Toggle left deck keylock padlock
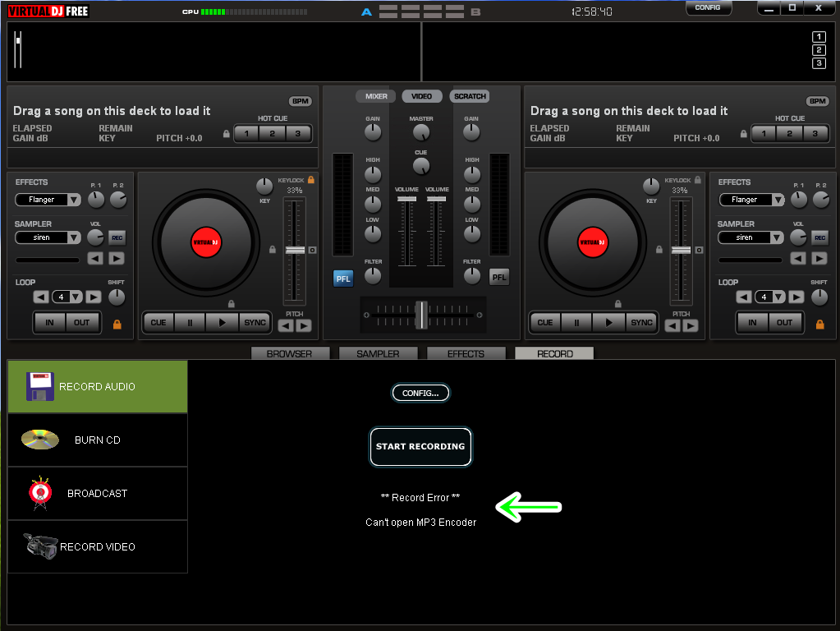 pos(310,180)
